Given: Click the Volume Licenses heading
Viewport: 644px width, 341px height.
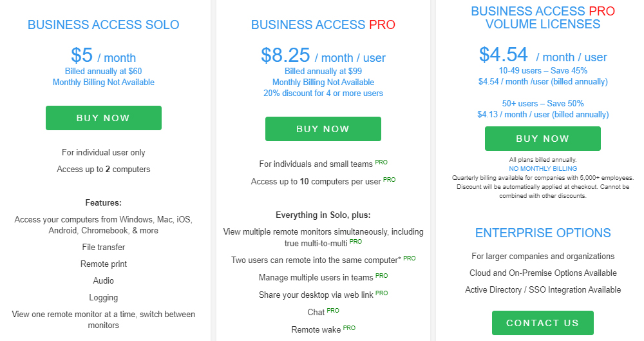Looking at the screenshot, I should click(543, 17).
